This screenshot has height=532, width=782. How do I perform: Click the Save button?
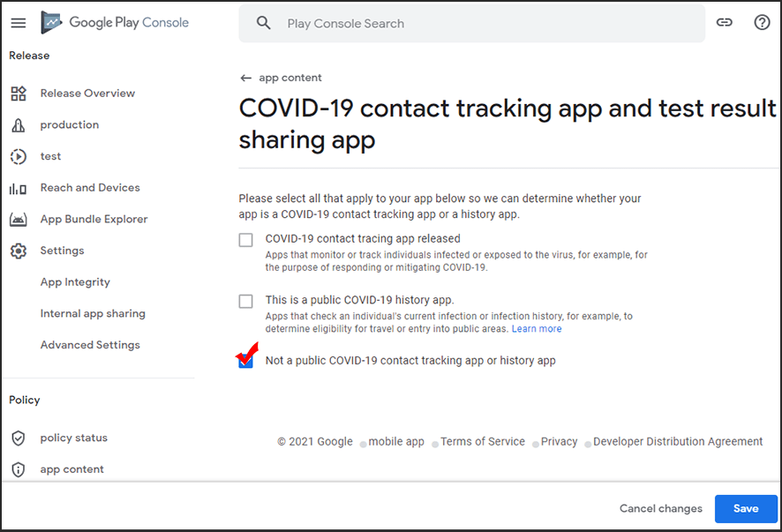746,508
